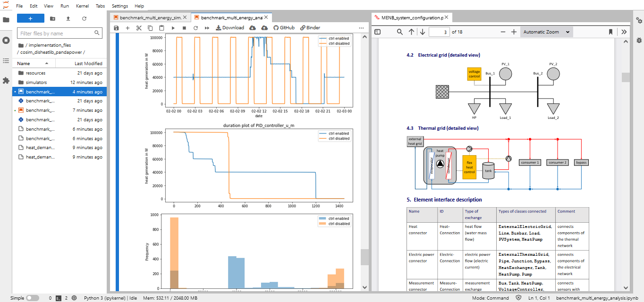Save the notebook using the floppy disk icon

116,28
